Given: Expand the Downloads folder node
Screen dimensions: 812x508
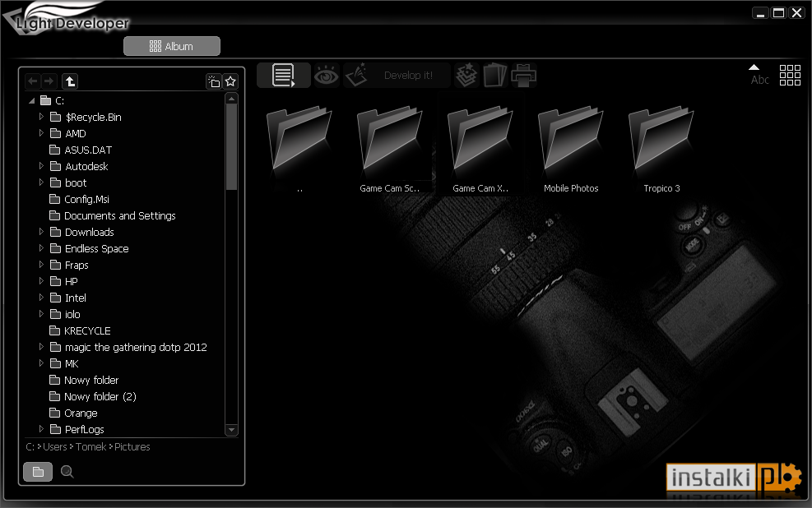Looking at the screenshot, I should click(x=41, y=232).
